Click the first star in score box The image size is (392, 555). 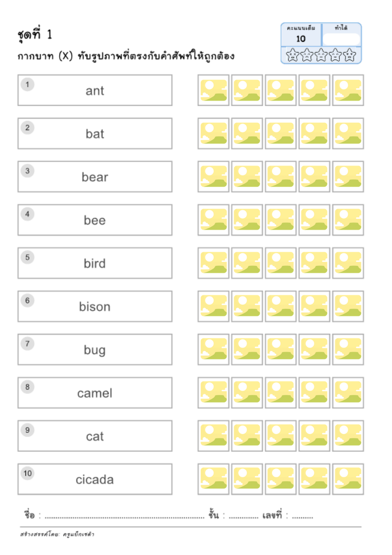(292, 55)
